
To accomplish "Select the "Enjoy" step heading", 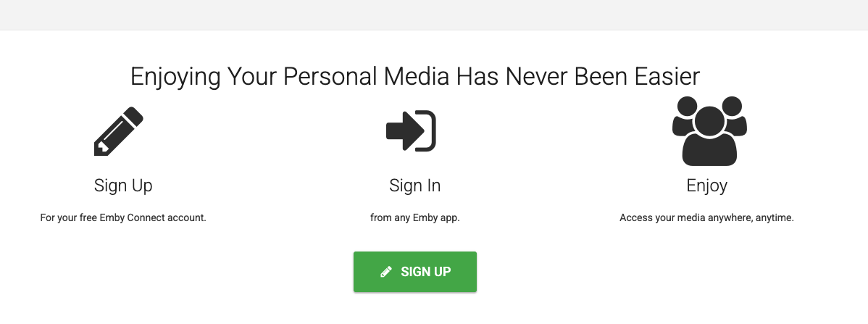I will pyautogui.click(x=706, y=186).
